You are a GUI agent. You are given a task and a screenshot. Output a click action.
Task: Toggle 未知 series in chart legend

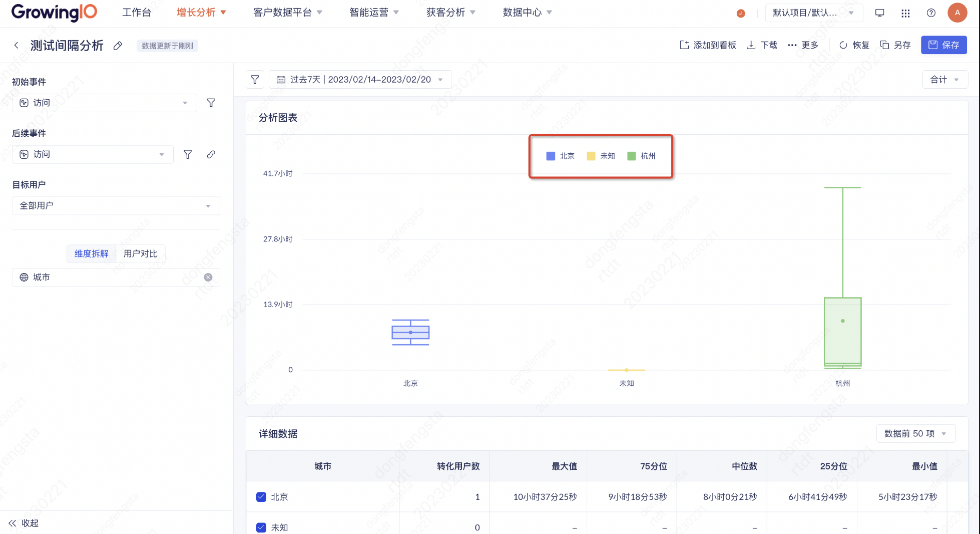tap(601, 156)
